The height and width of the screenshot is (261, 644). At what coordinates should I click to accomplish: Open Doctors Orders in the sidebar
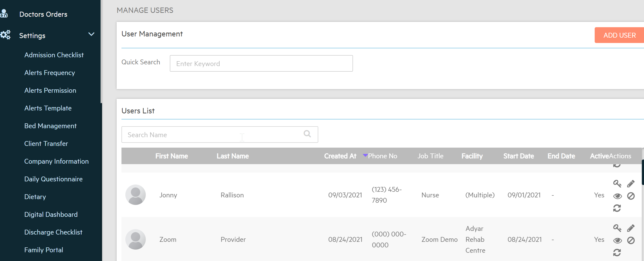click(x=43, y=14)
